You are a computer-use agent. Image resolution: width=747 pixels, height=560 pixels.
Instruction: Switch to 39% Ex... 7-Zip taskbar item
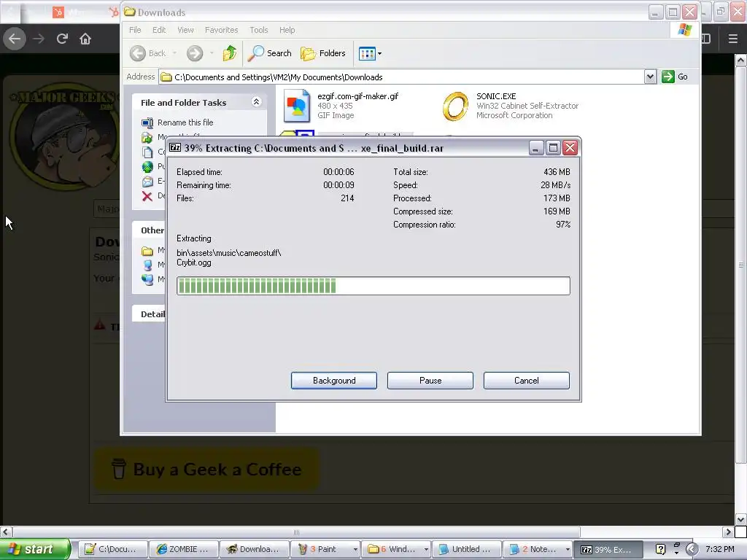[x=608, y=549]
